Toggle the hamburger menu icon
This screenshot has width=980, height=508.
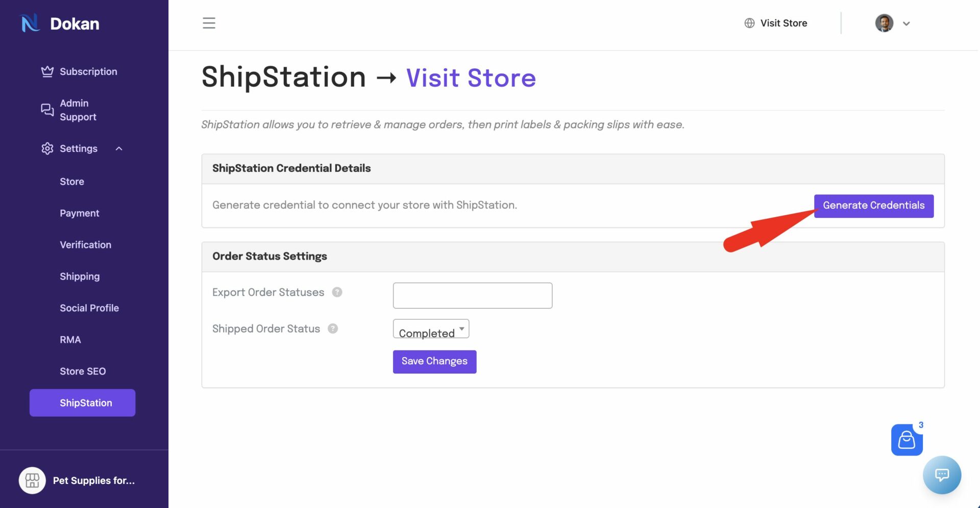tap(209, 23)
